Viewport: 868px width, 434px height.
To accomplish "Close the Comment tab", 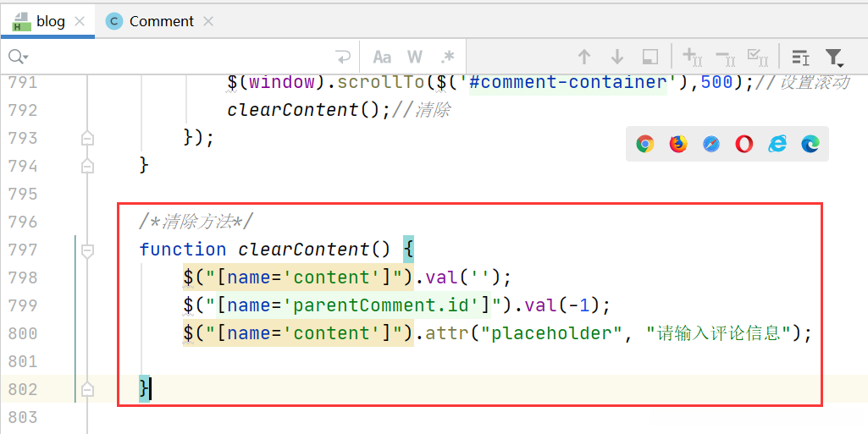I will (x=208, y=21).
